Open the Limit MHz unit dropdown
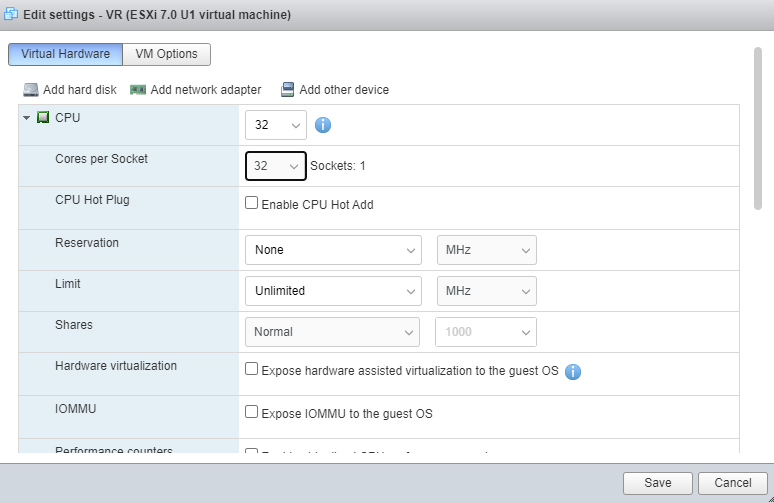Screen dimensions: 774x503 tap(487, 291)
